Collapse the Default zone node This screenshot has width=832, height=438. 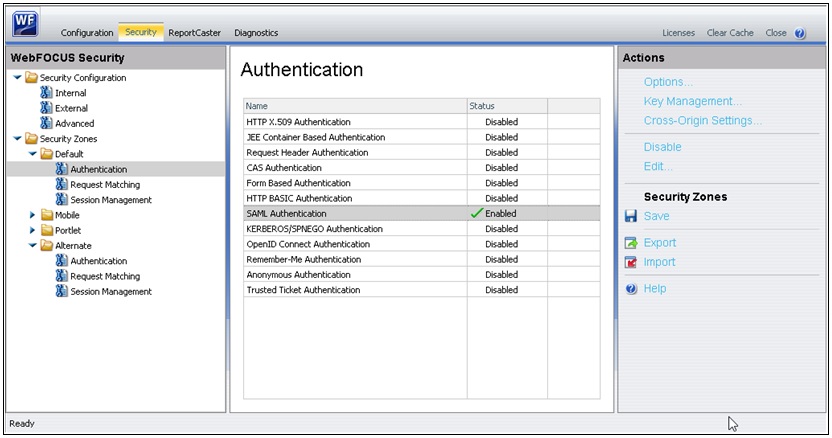click(x=32, y=154)
